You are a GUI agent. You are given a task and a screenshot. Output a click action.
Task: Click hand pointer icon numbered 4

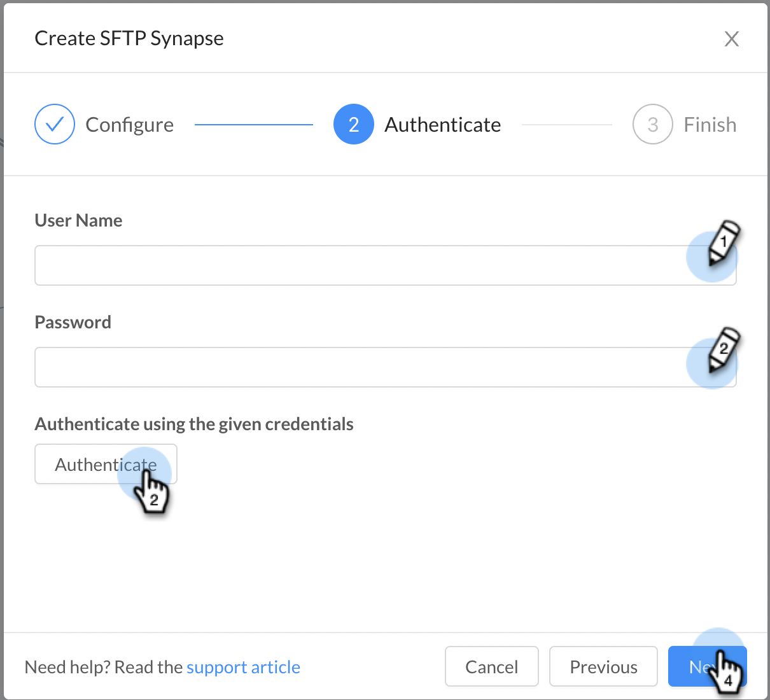point(727,672)
